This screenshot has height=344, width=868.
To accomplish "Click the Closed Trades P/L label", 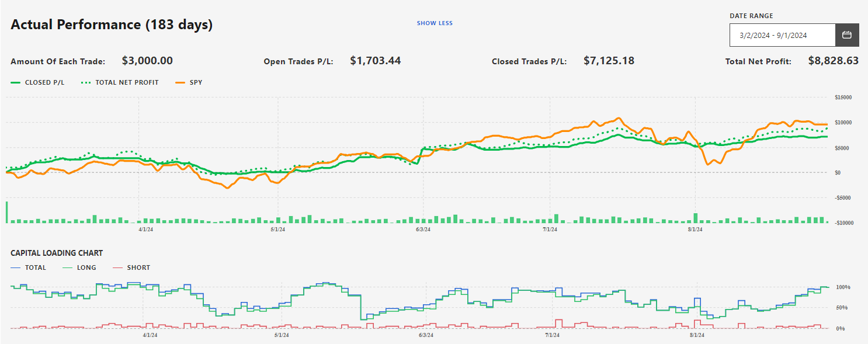I will (x=529, y=61).
